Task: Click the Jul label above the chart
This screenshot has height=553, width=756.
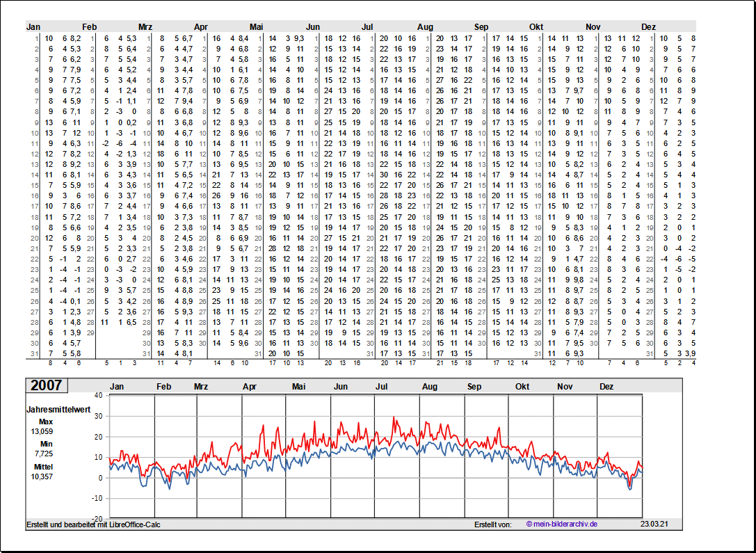Action: (382, 386)
